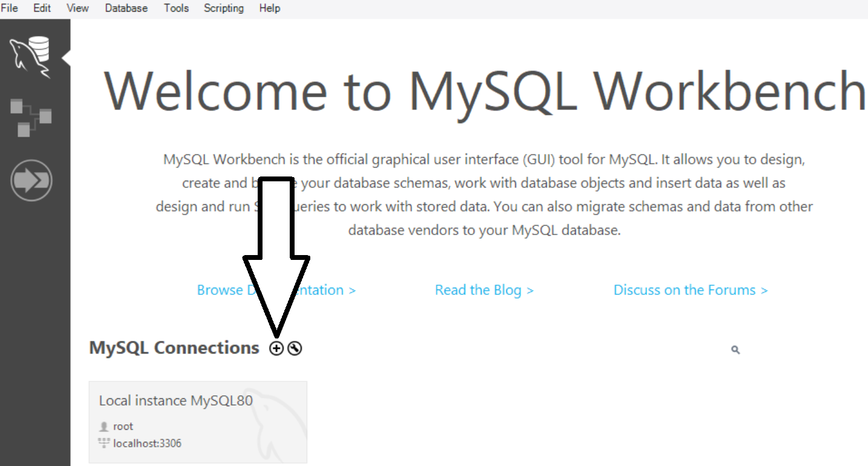Open the Scripting menu
Screen dimensions: 868x466
[x=224, y=8]
